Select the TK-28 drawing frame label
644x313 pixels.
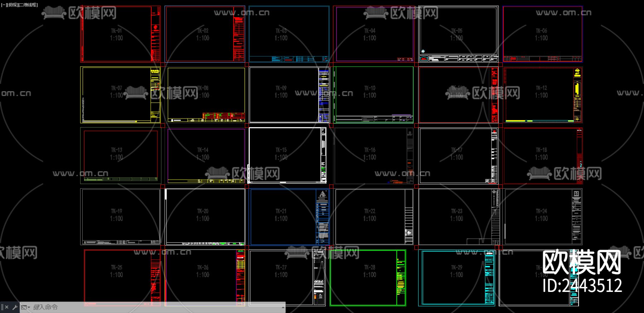click(370, 267)
